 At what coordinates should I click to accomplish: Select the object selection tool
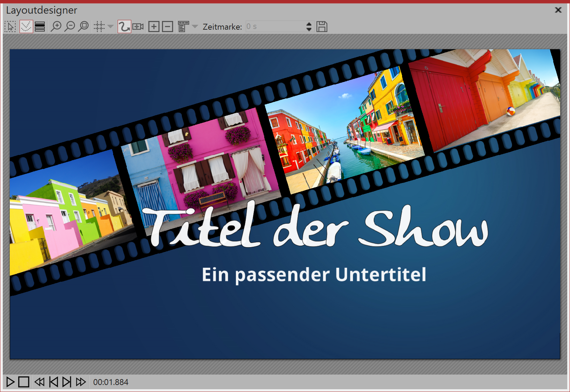(10, 26)
